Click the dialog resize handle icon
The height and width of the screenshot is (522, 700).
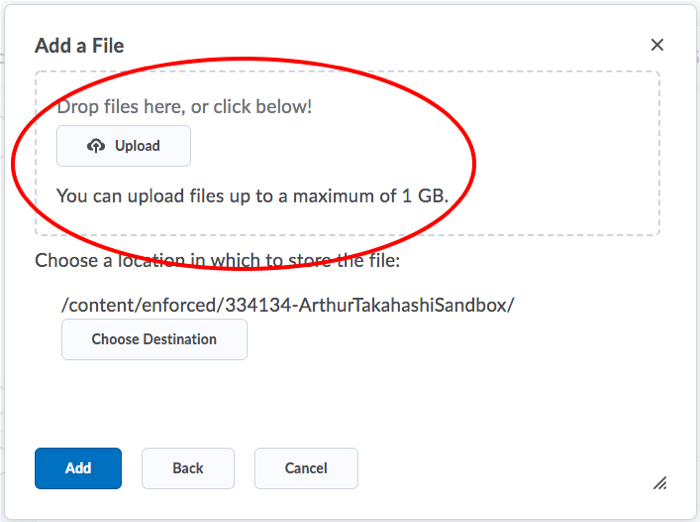(x=660, y=483)
